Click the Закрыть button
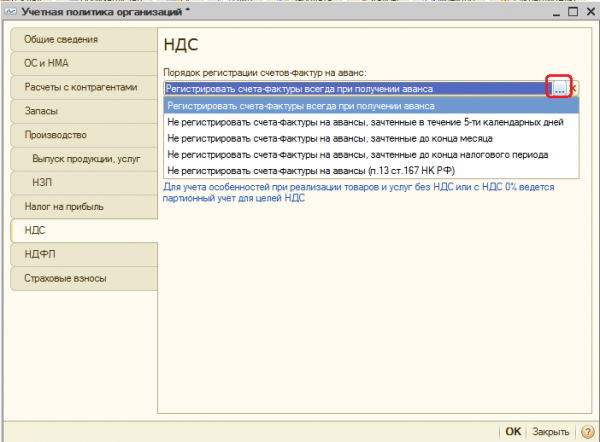Viewport: 600px width, 442px height. (x=550, y=431)
